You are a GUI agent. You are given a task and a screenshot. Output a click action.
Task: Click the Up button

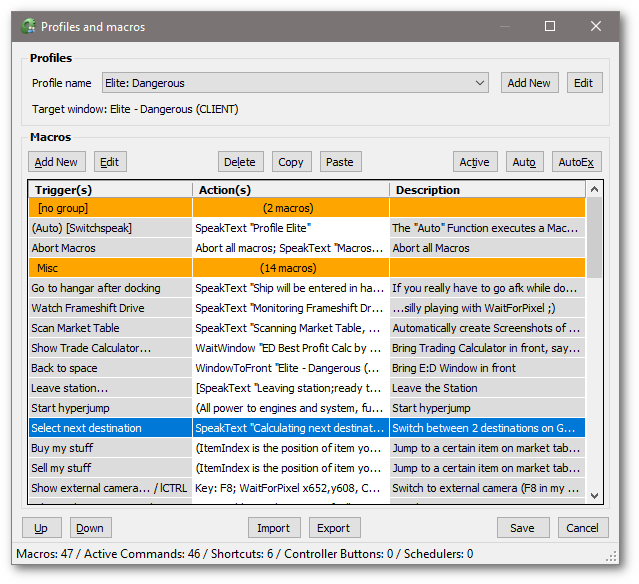42,528
